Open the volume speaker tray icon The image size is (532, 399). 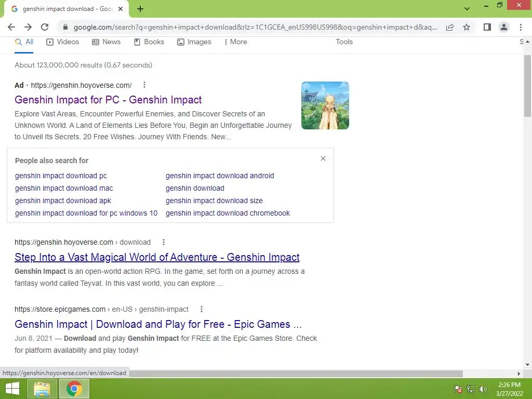click(x=483, y=389)
